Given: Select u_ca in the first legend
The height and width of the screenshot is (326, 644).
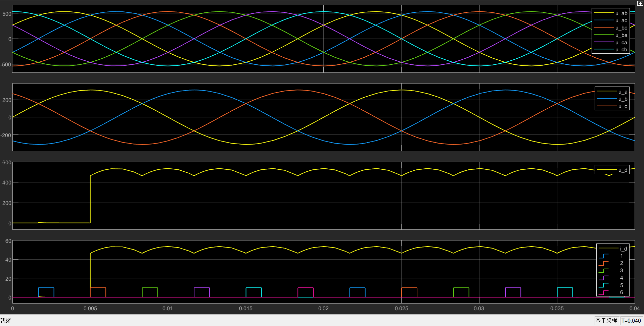Looking at the screenshot, I should pyautogui.click(x=610, y=43).
